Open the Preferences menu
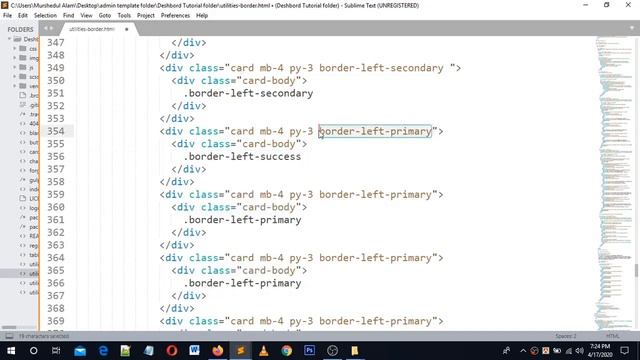This screenshot has height=360, width=640. 175,16
